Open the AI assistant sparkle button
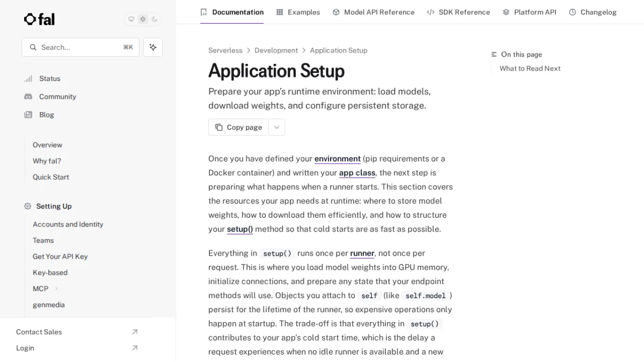This screenshot has height=362, width=644. (153, 47)
